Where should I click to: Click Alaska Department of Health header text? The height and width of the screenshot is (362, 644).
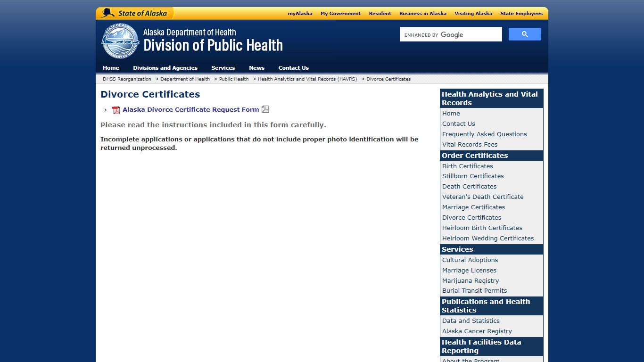(190, 32)
